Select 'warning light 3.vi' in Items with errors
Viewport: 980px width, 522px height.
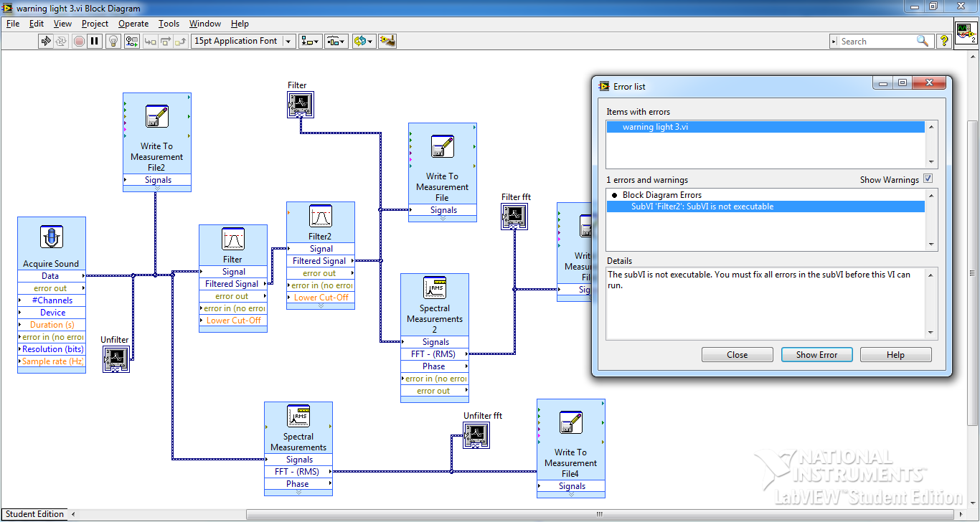point(765,127)
